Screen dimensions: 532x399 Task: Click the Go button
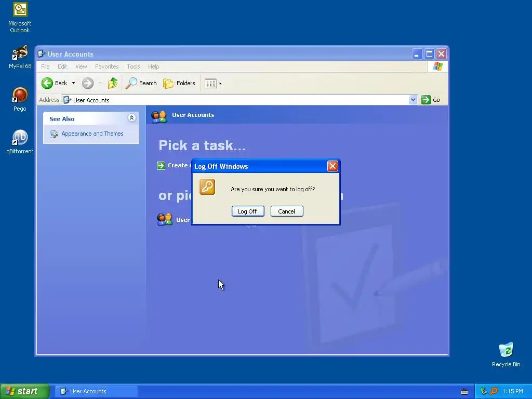coord(431,100)
